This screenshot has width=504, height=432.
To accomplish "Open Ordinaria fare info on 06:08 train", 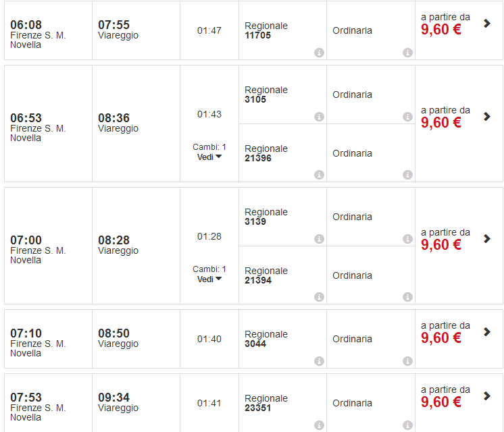I will click(407, 53).
